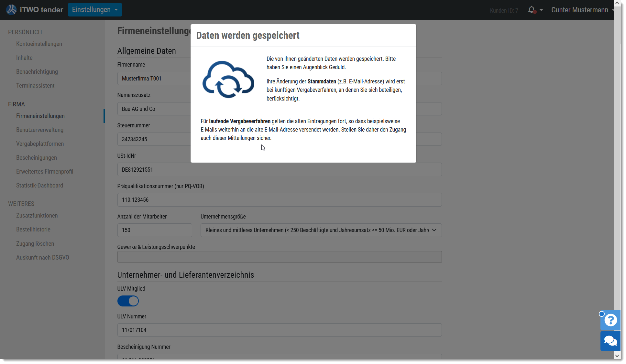Open the Einstellungen dropdown menu
This screenshot has width=626, height=364.
click(x=95, y=10)
